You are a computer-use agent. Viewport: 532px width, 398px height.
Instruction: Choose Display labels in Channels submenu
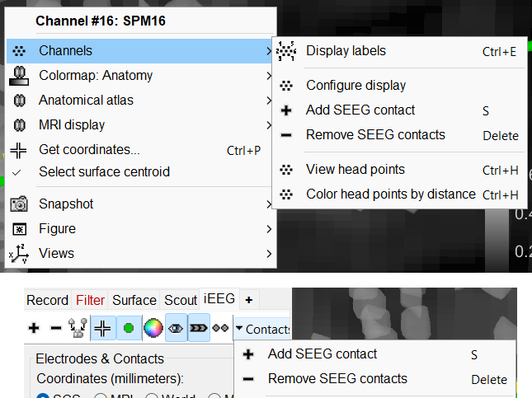pos(346,51)
